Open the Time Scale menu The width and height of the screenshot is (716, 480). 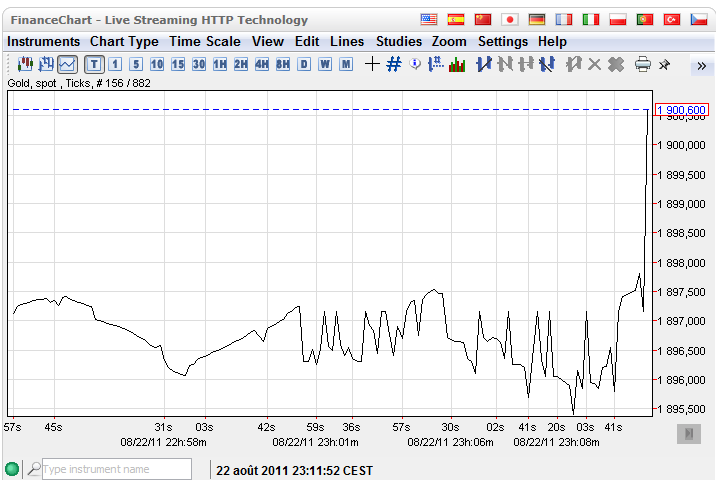(x=204, y=41)
